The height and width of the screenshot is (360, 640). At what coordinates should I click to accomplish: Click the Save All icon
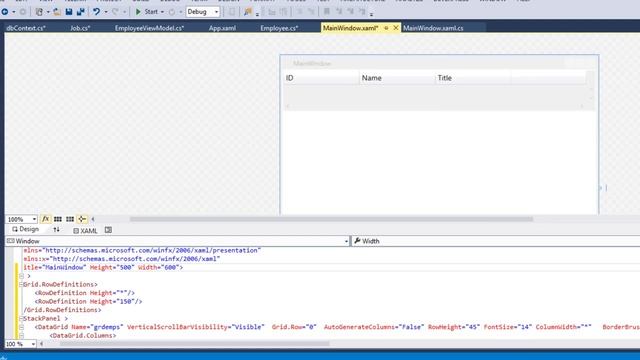pyautogui.click(x=81, y=12)
